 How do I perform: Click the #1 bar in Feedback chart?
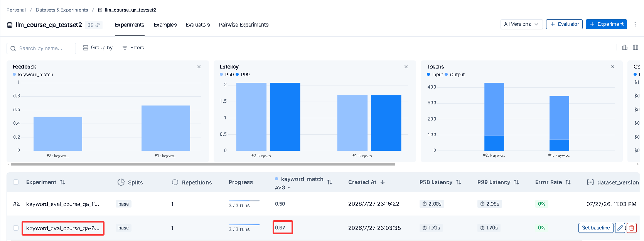coord(166,128)
